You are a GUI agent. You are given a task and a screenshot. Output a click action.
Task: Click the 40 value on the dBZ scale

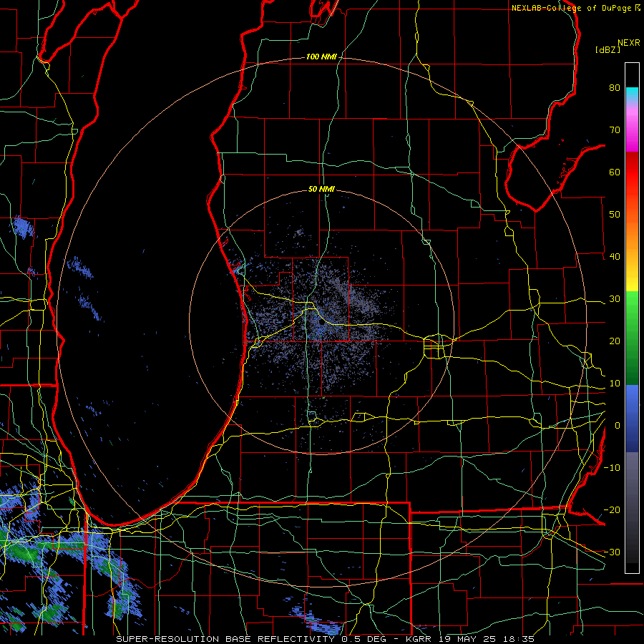615,257
